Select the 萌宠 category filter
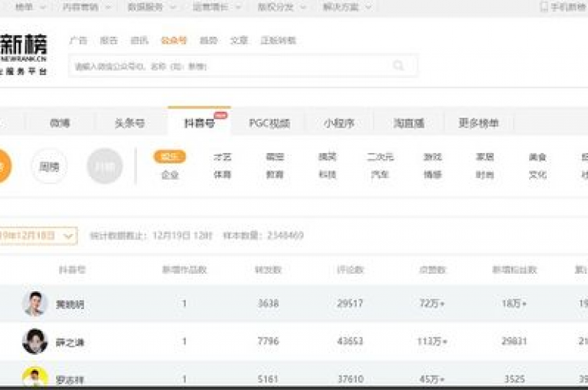Viewport: 588px width, 390px height. [275, 157]
